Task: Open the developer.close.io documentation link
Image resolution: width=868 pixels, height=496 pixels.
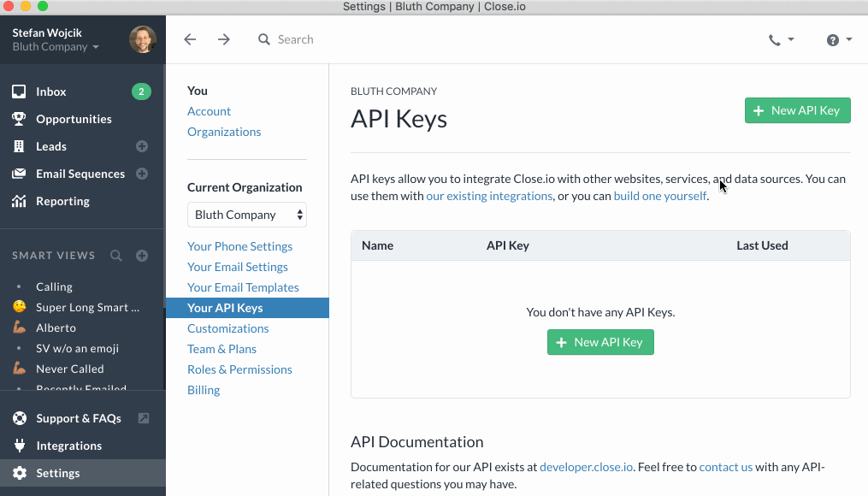Action: [586, 467]
